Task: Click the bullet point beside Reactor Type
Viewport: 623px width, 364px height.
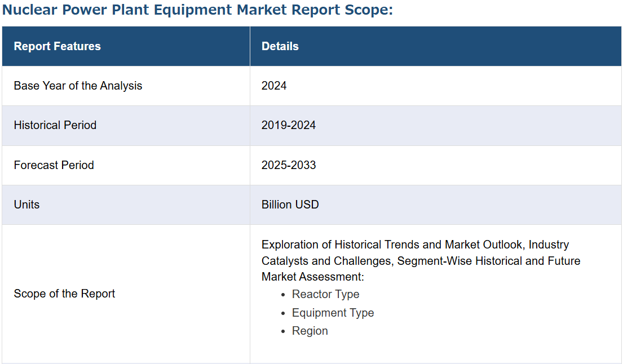Action: click(x=283, y=295)
